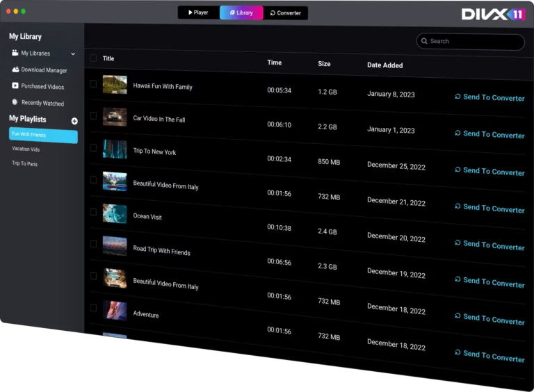The width and height of the screenshot is (534, 392).
Task: Toggle the select-all checkbox beside Title
Action: tap(93, 58)
